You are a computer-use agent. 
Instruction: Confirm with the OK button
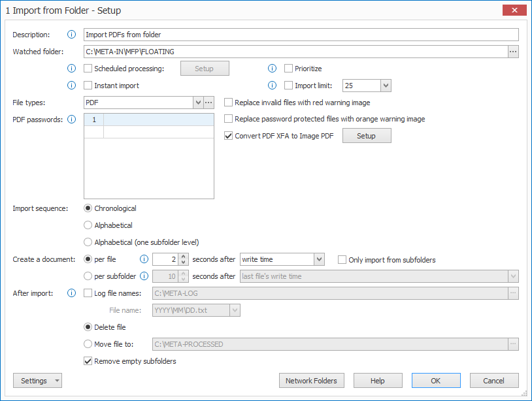[x=436, y=381]
